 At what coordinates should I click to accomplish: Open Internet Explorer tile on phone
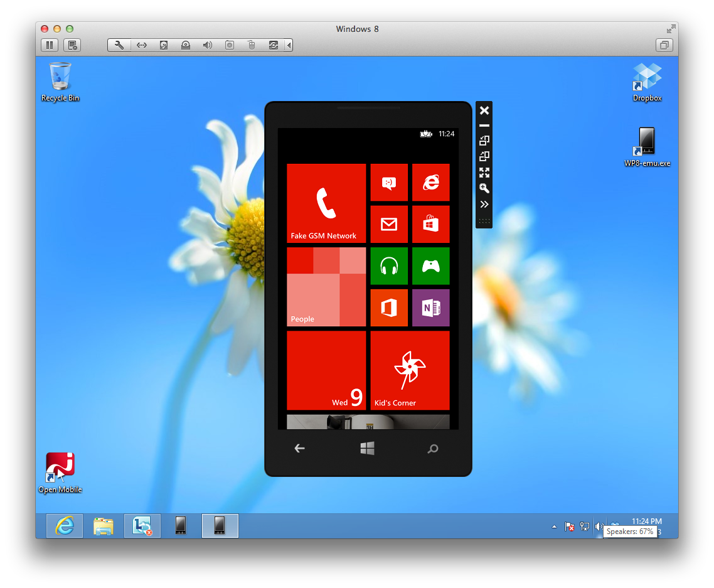[x=430, y=183]
